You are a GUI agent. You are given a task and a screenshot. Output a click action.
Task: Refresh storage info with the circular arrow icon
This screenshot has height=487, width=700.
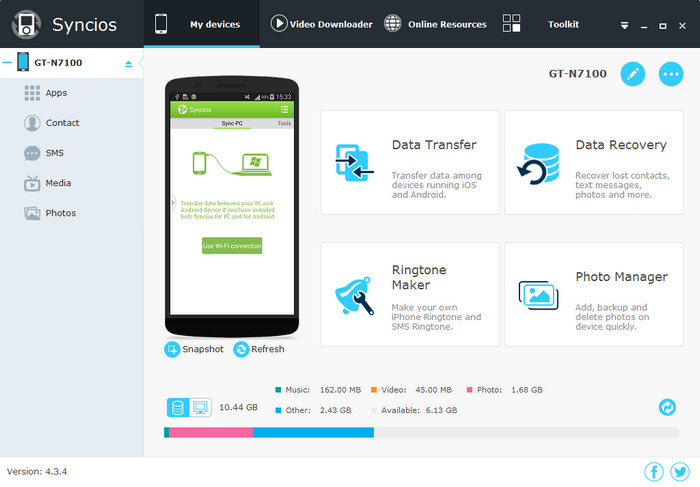click(x=667, y=407)
